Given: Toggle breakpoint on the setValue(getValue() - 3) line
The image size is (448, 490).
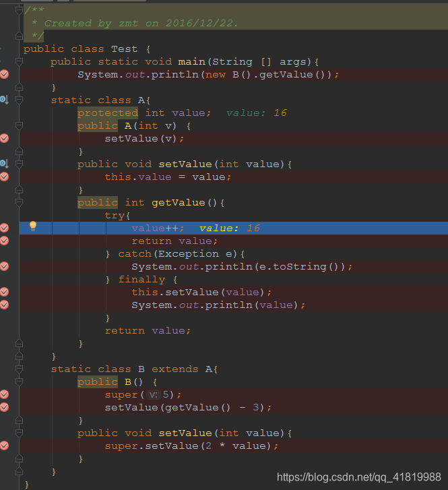Looking at the screenshot, I should tap(4, 407).
